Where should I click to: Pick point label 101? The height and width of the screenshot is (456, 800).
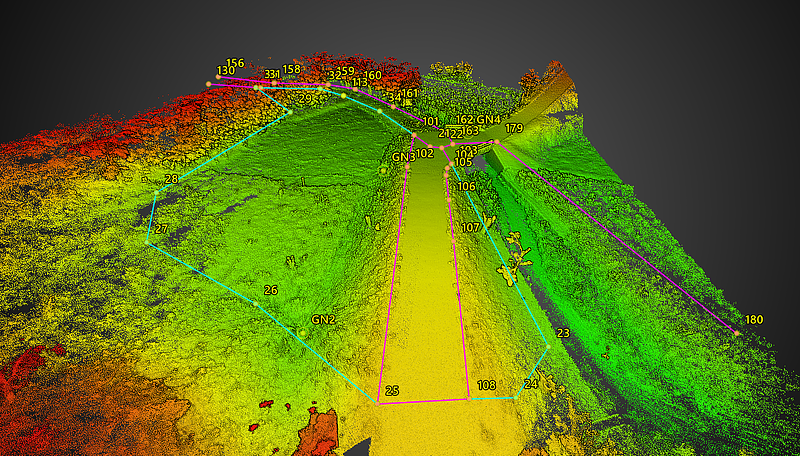(x=430, y=121)
